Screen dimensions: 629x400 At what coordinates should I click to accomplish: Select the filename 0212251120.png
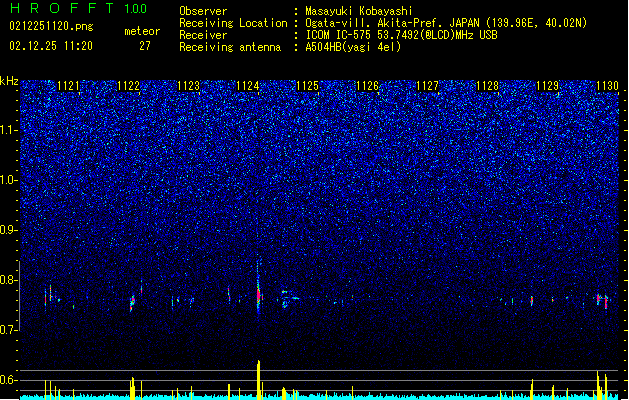click(x=51, y=26)
